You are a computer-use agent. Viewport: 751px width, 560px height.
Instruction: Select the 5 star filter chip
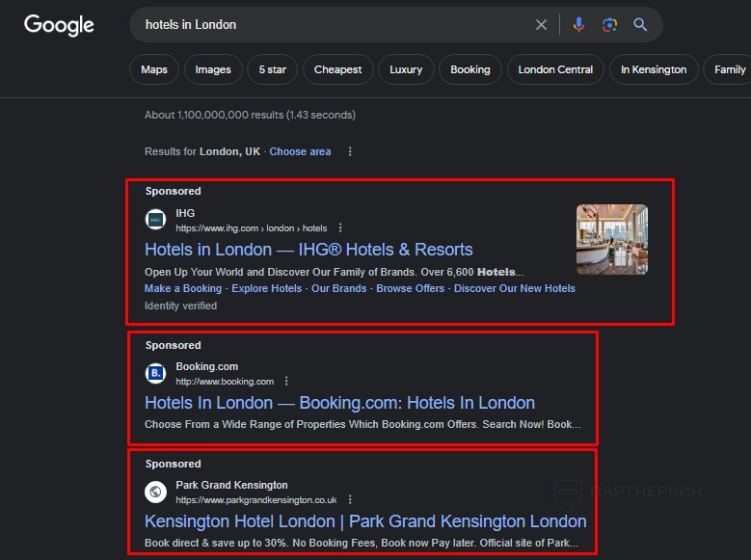tap(272, 69)
